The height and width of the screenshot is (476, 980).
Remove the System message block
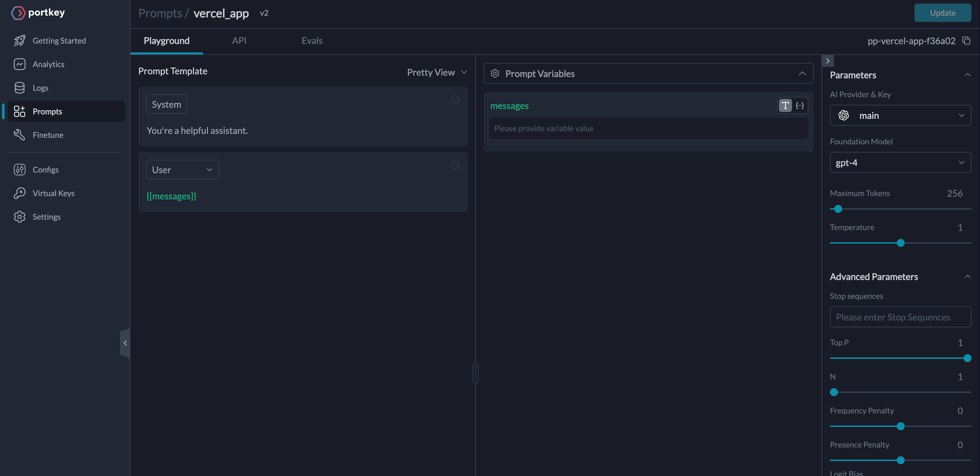[x=455, y=100]
